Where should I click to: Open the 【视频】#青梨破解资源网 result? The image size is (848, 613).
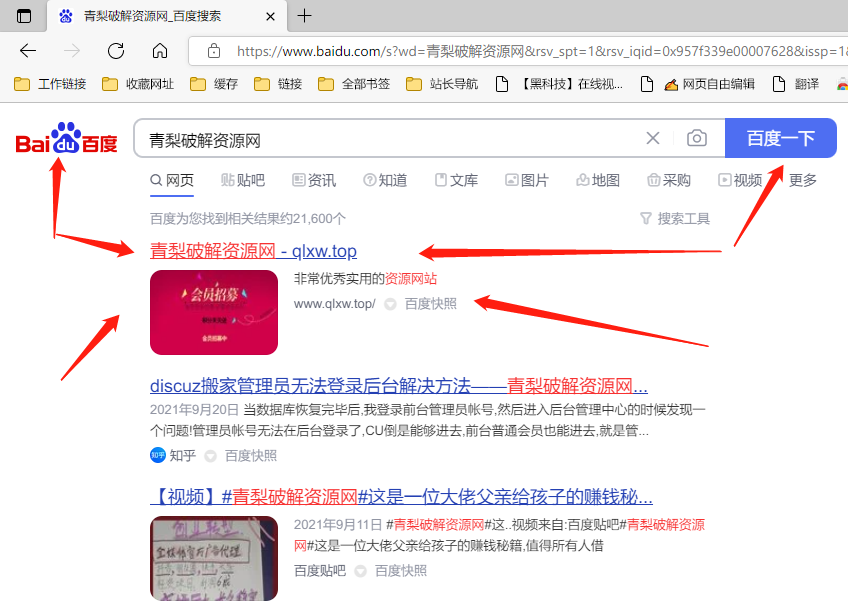pos(401,497)
